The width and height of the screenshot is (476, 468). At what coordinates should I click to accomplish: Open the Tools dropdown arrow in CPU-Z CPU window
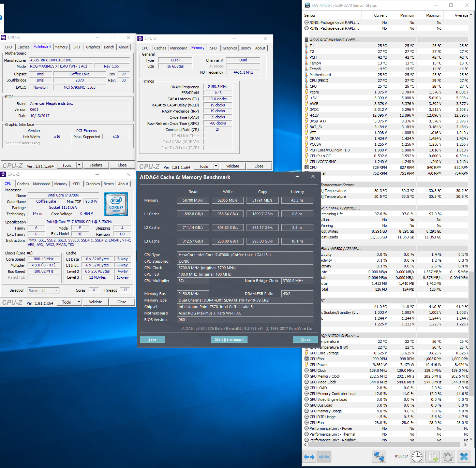coord(79,302)
